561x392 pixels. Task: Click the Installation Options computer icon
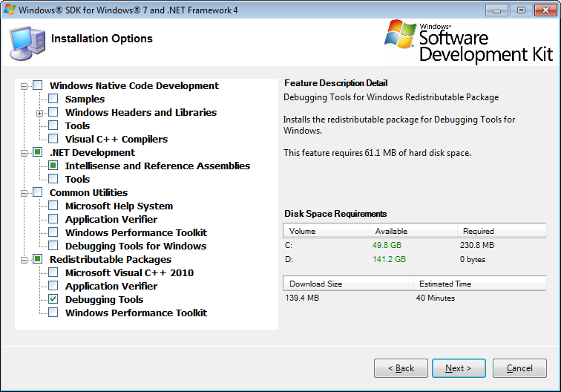coord(27,43)
